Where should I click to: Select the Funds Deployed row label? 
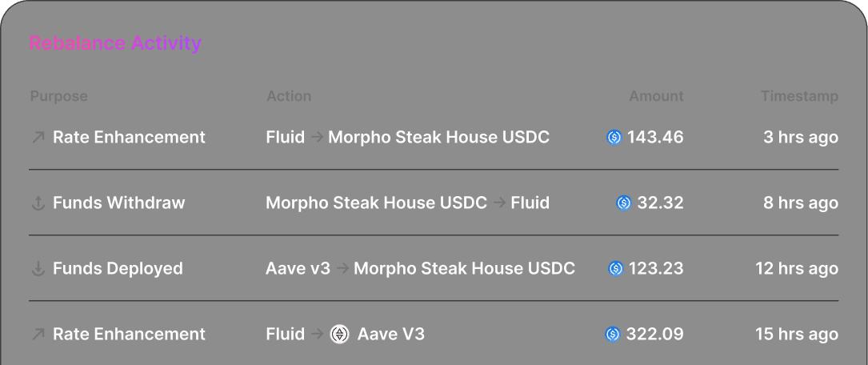(x=118, y=268)
